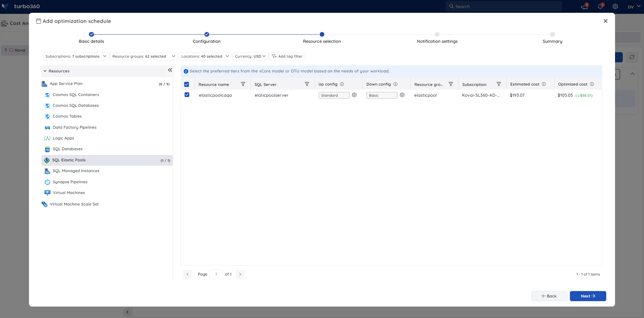Collapse the Resources panel with double chevron
The width and height of the screenshot is (644, 318).
click(170, 70)
